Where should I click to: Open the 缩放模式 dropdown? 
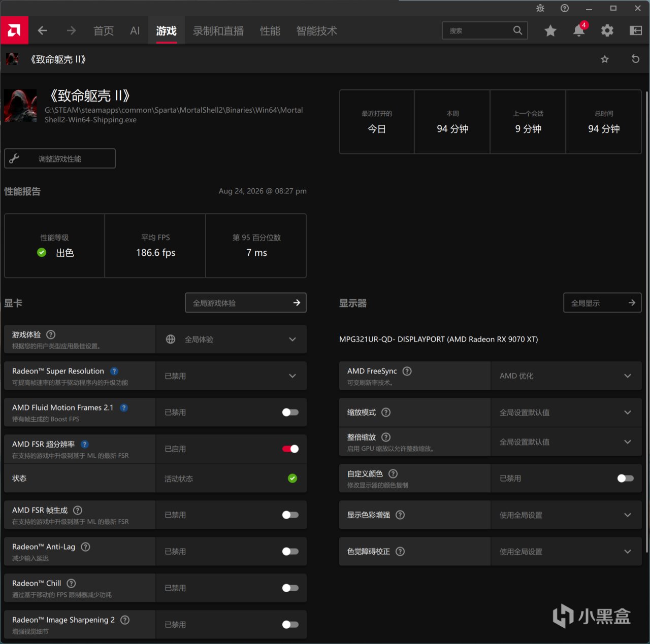click(x=566, y=412)
